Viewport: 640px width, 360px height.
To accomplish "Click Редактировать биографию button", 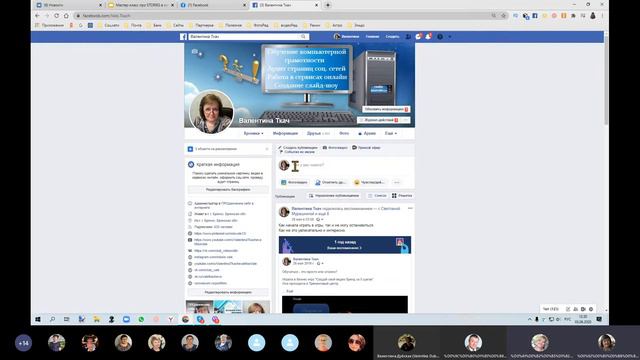I will coord(228,190).
